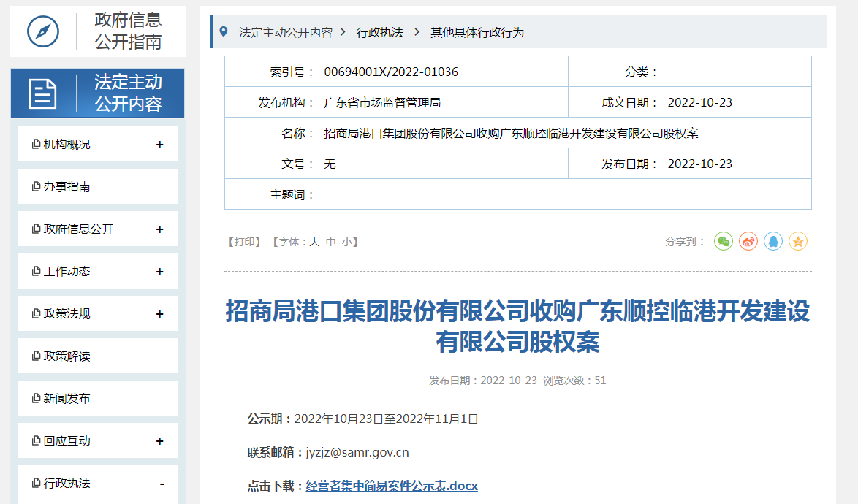858x504 pixels.
Task: Click the document icon beside 法定主动公开内容
Action: [x=42, y=93]
